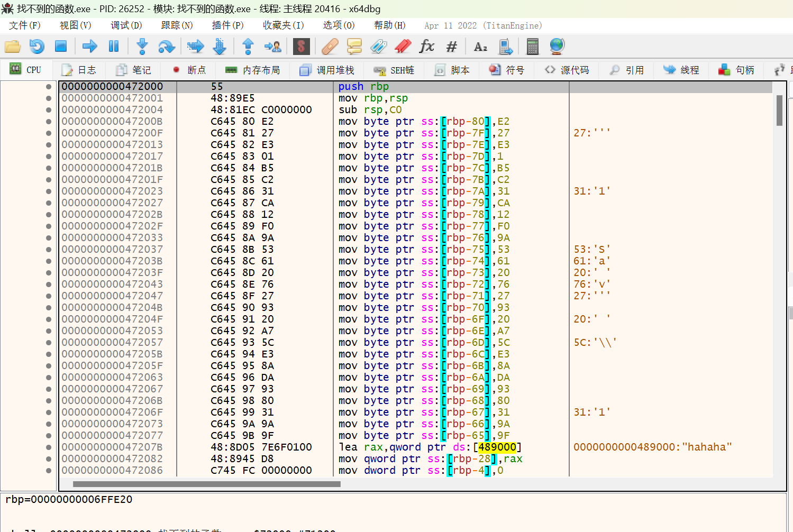Switch to the 内存布局 tab
Viewport: 793px width, 532px height.
pos(252,70)
